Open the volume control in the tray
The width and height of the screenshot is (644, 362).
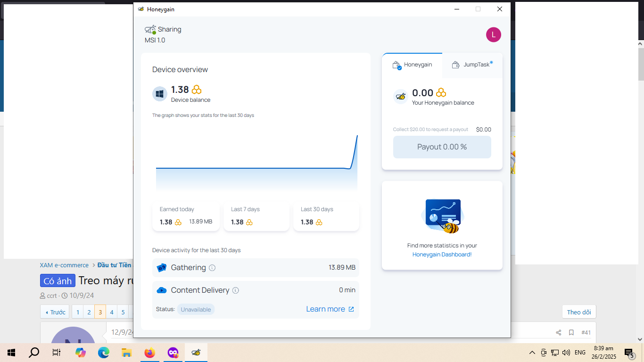tap(566, 353)
